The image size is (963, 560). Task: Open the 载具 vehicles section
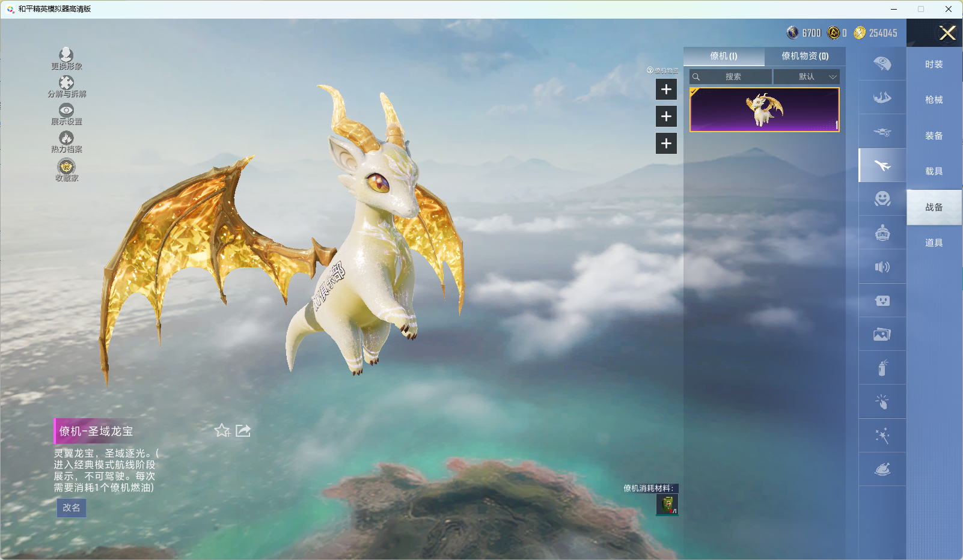(x=934, y=171)
